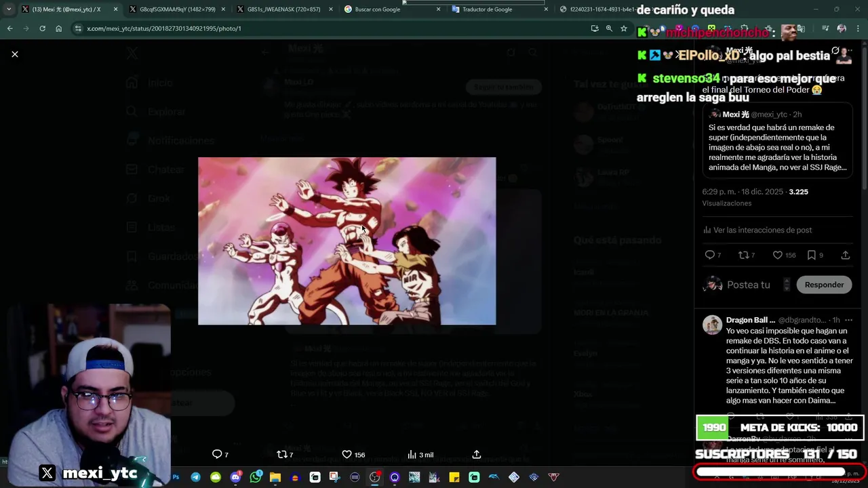This screenshot has height=488, width=868.
Task: Click the Responder button
Action: click(x=824, y=285)
